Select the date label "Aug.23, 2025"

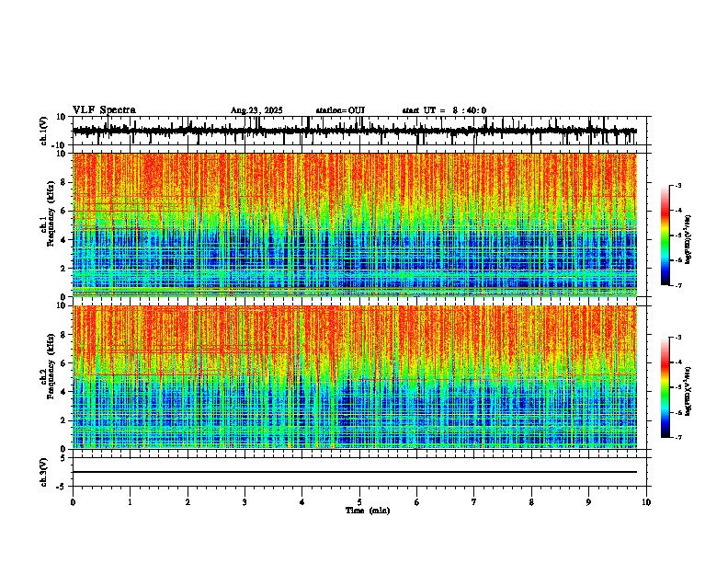(x=256, y=110)
